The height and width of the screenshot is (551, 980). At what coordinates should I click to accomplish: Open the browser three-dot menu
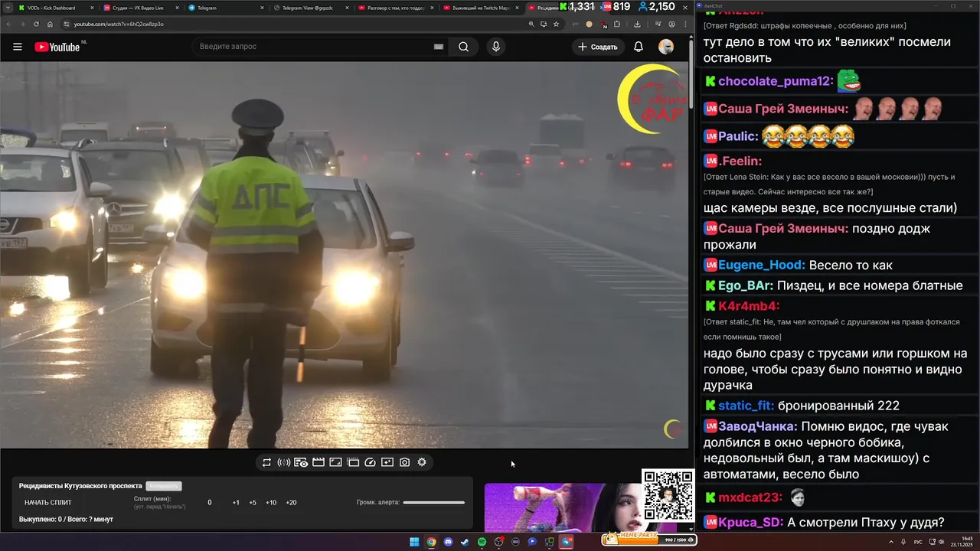pos(685,24)
